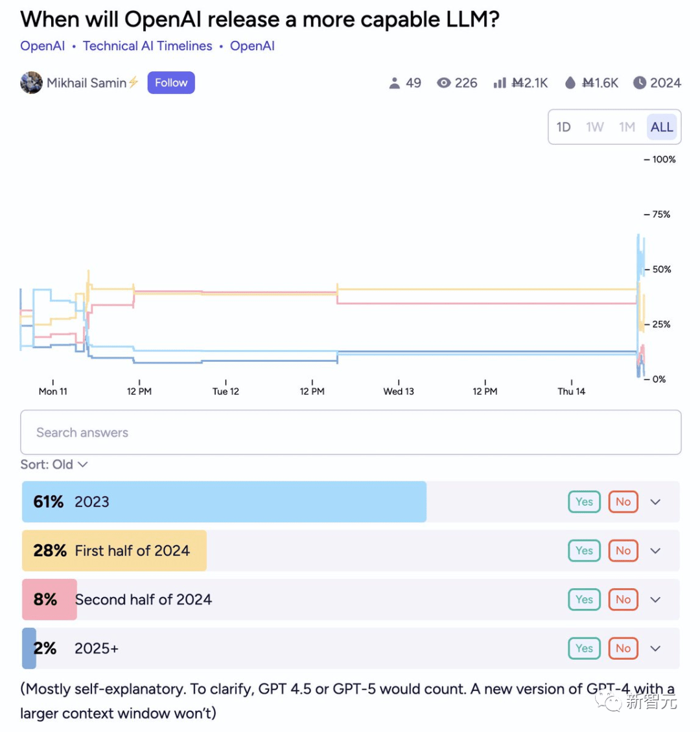Focus the Search answers field

point(351,432)
